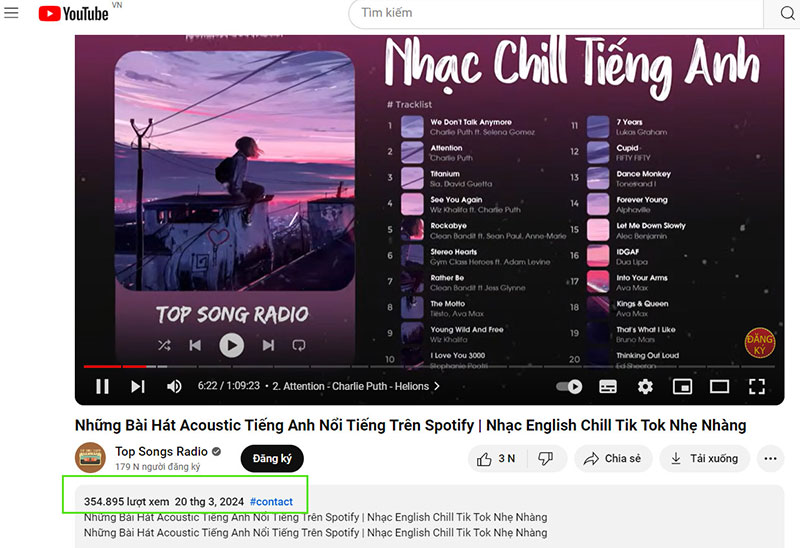Toggle subtitles/closed captions
The height and width of the screenshot is (548, 800).
608,386
